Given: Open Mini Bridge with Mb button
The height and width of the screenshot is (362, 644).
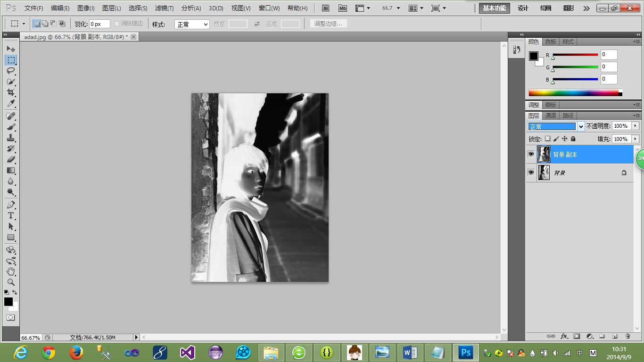Looking at the screenshot, I should point(343,8).
